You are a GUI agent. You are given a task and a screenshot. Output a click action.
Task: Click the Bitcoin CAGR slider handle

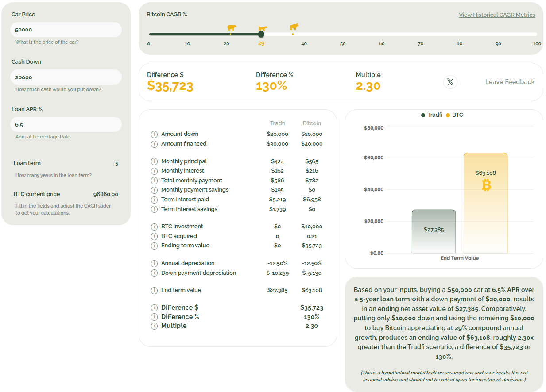click(x=261, y=34)
